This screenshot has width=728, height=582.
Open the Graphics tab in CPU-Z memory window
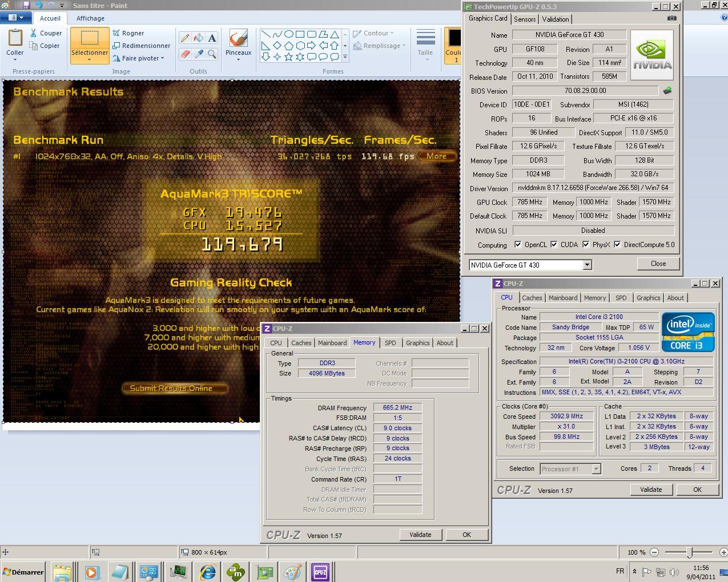point(418,343)
